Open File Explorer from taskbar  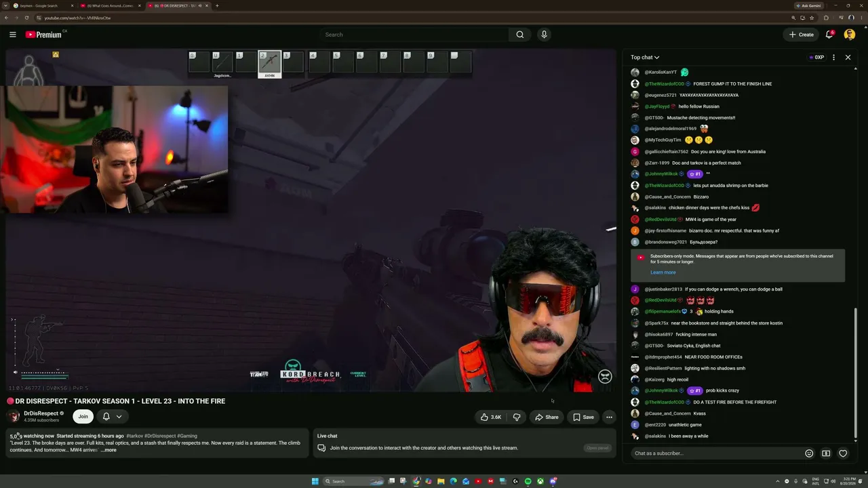(441, 481)
